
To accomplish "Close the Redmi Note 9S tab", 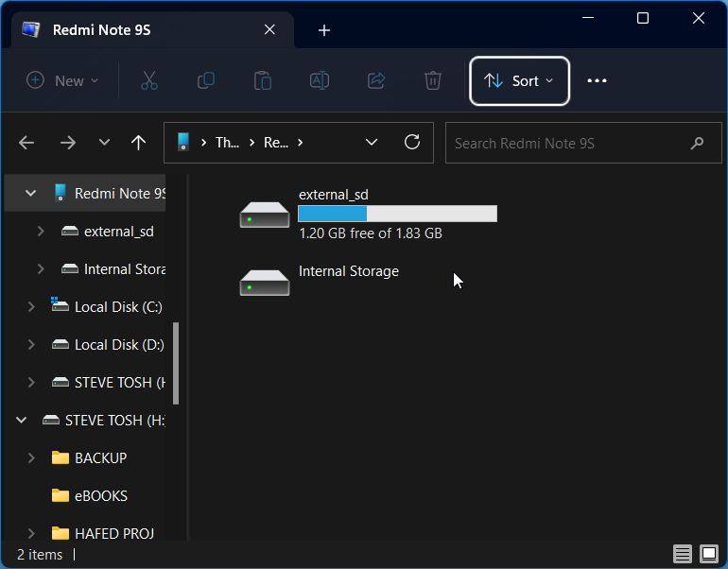I will (269, 29).
